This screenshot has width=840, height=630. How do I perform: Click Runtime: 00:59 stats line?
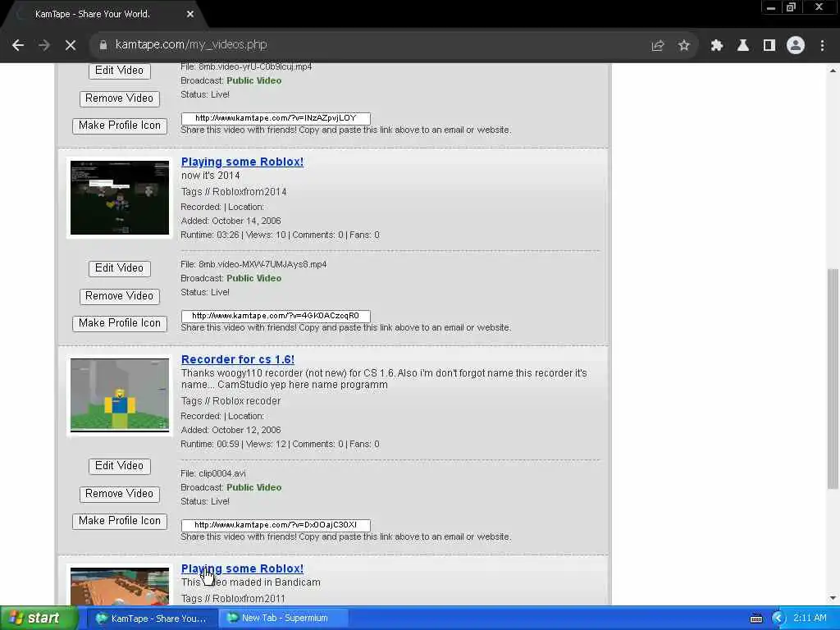280,444
